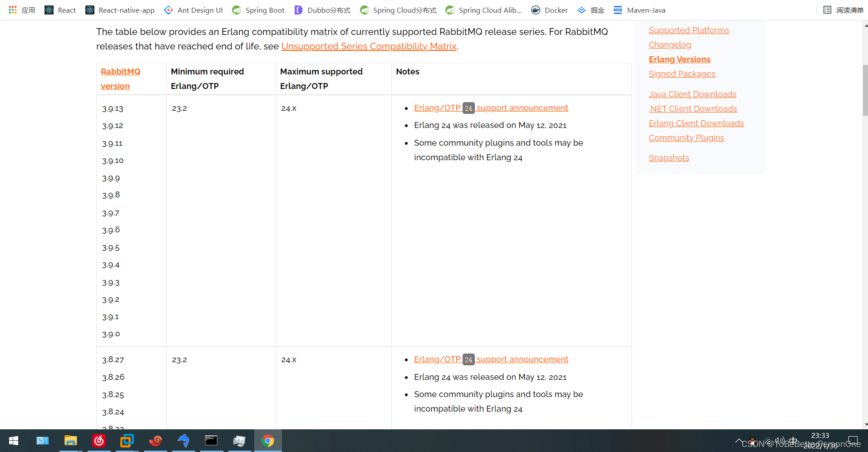Open the React bookmark
The width and height of the screenshot is (868, 452).
(60, 10)
